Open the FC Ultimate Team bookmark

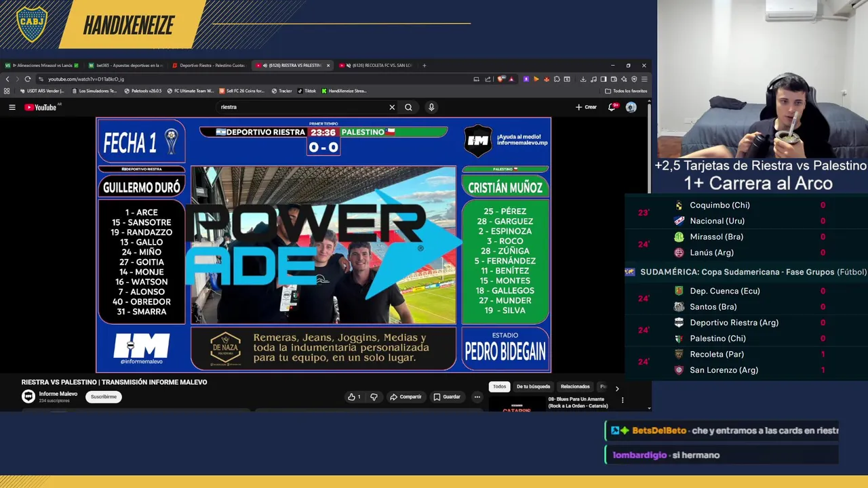[x=191, y=91]
